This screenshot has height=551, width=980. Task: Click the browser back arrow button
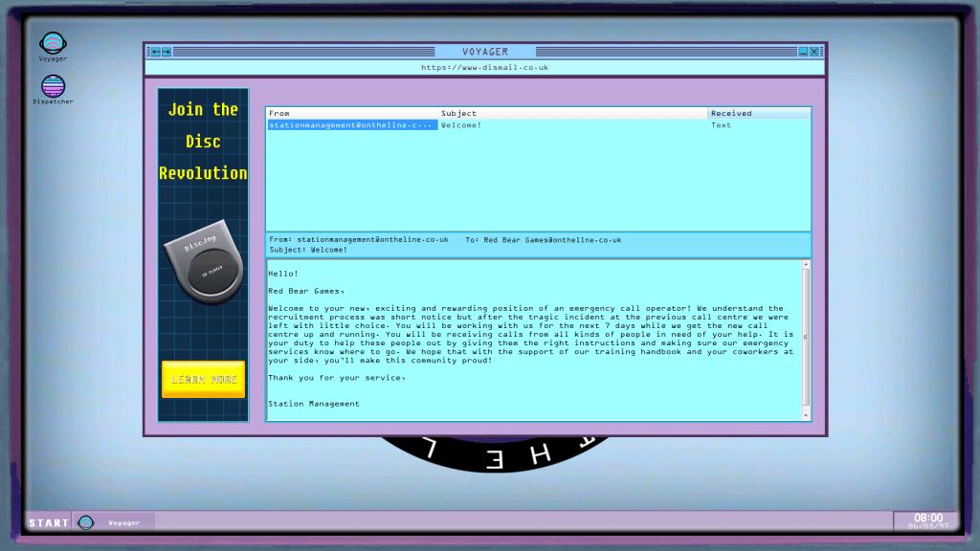tap(155, 52)
